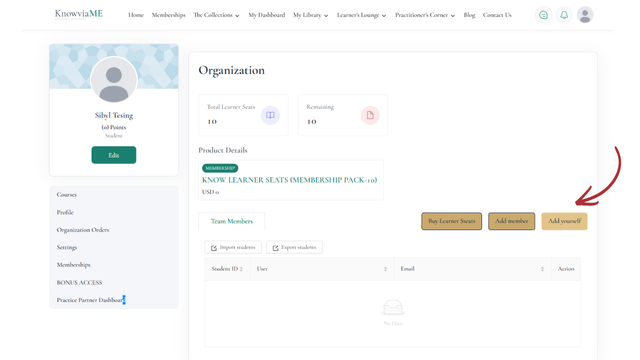This screenshot has width=640, height=360.
Task: Click the Product Details label
Action: coord(223,150)
